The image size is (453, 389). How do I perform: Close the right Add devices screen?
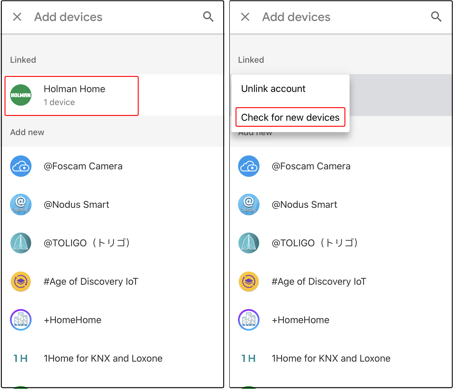[x=245, y=17]
